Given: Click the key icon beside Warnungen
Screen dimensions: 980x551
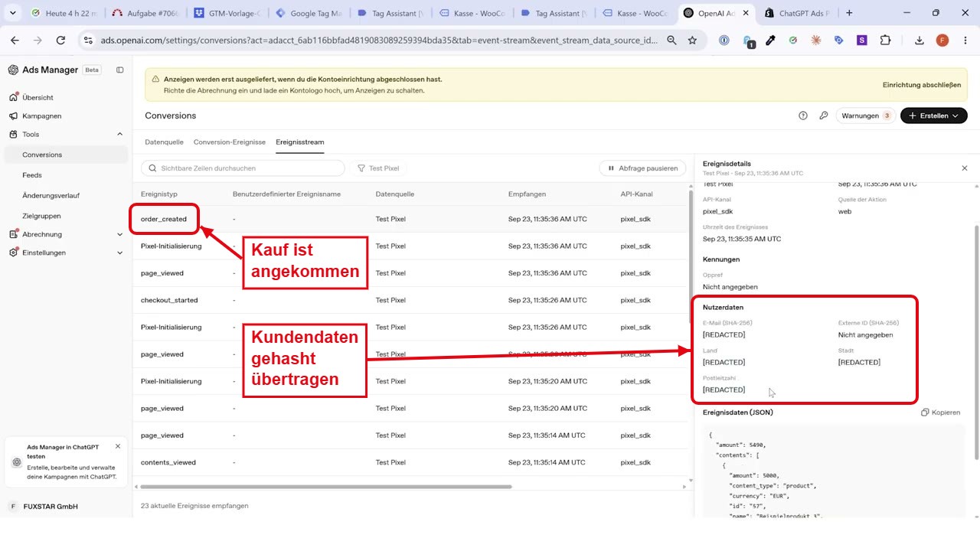Looking at the screenshot, I should 824,116.
